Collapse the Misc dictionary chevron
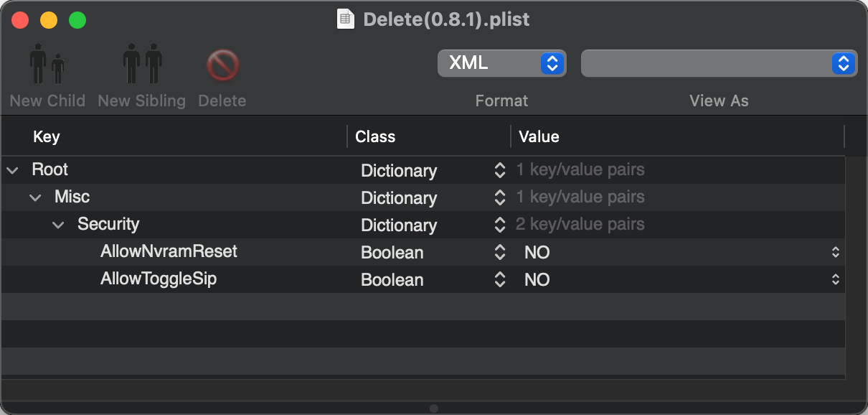 tap(35, 197)
